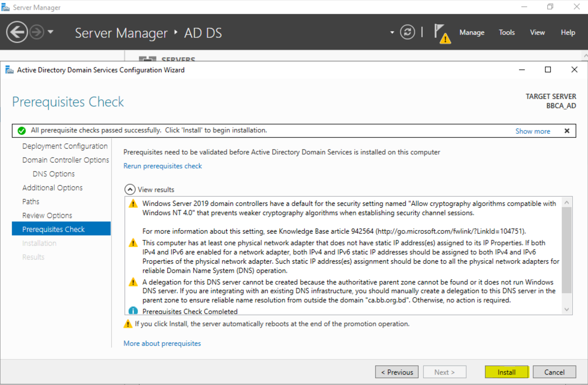Select the highlighted Prerequisites Check step
The image size is (588, 385).
pyautogui.click(x=61, y=229)
